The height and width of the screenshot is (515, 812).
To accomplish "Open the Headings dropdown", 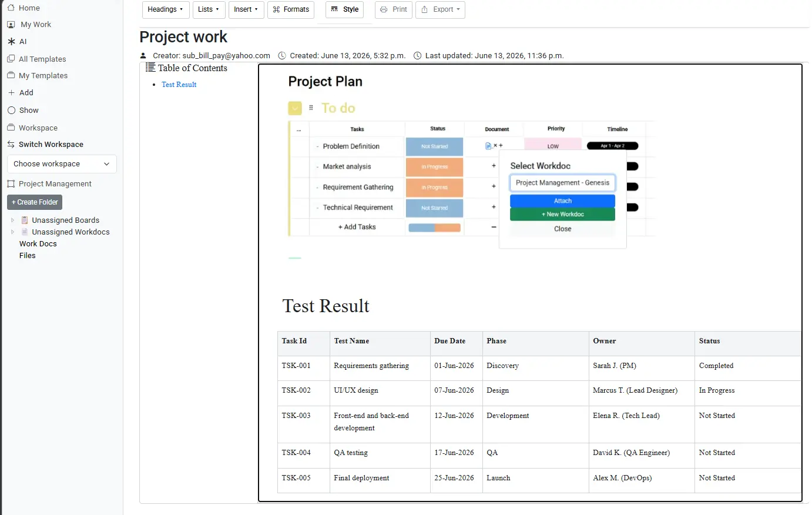I will click(165, 9).
